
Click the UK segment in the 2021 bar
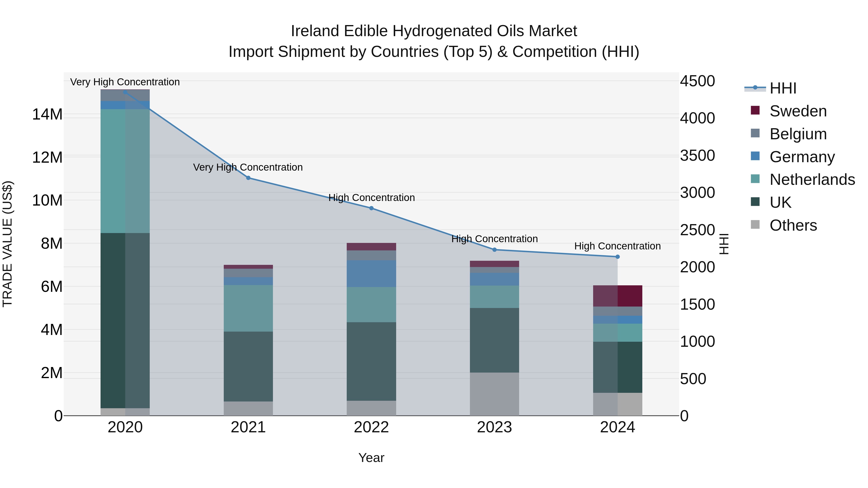(x=248, y=366)
